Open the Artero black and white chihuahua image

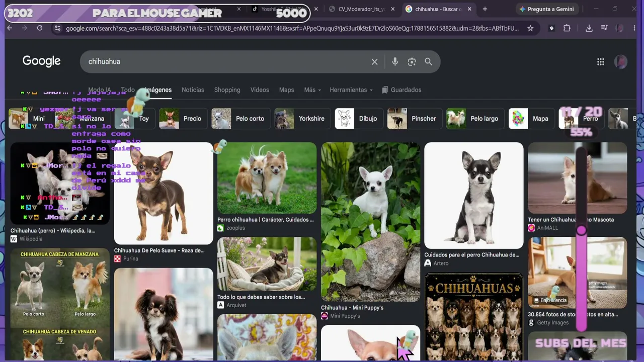click(474, 196)
